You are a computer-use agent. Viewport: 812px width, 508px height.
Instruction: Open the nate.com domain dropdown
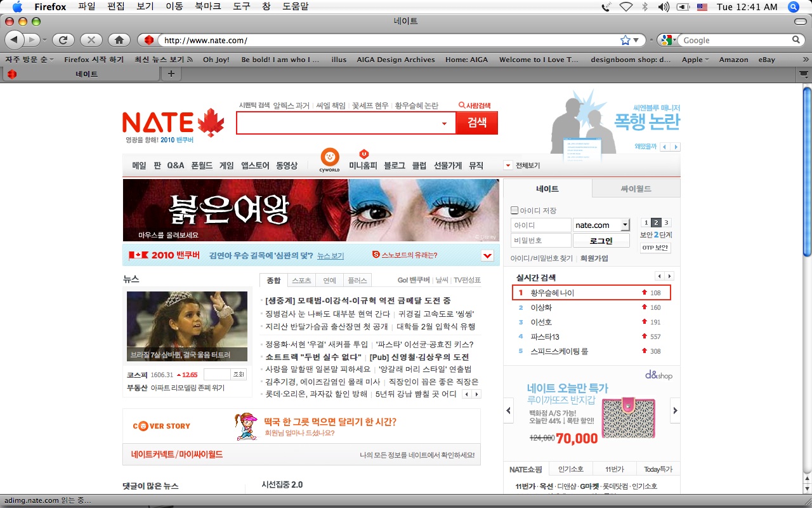pos(624,225)
